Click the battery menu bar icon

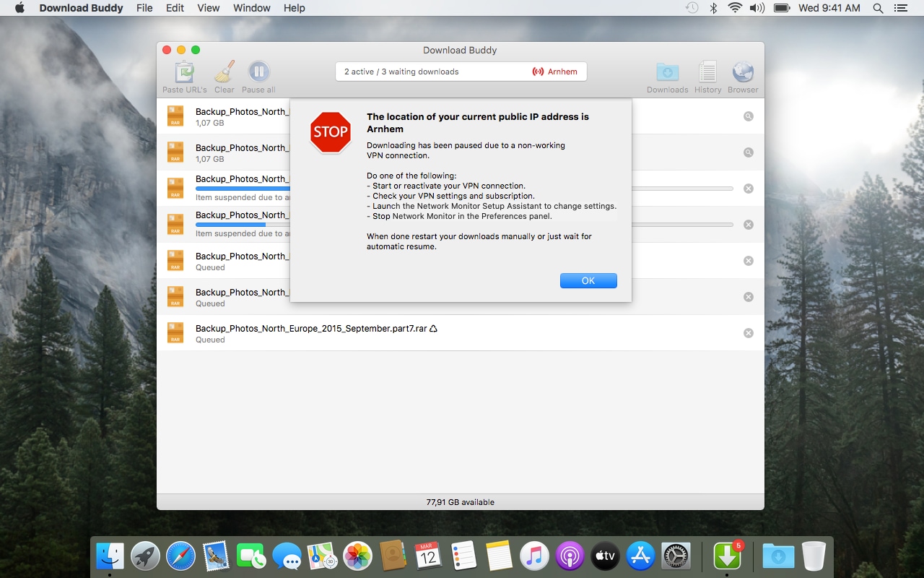tap(782, 8)
